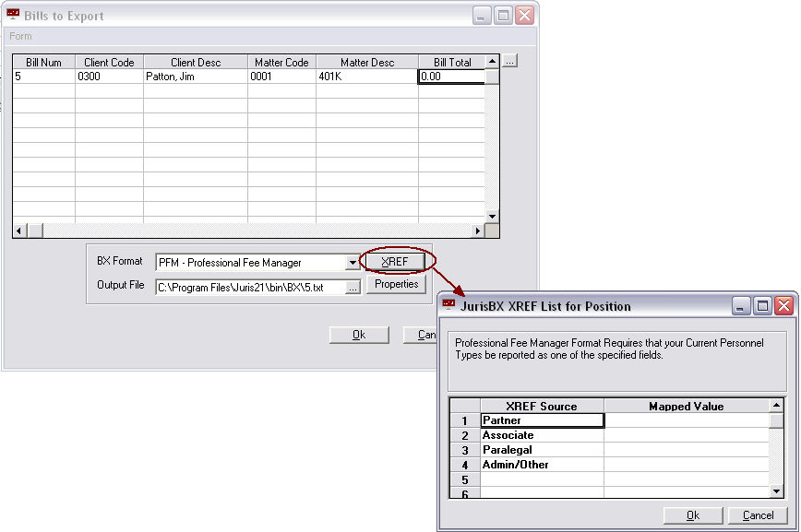Confirm XREF List with Ok button
Screen dimensions: 801x532
click(x=692, y=515)
